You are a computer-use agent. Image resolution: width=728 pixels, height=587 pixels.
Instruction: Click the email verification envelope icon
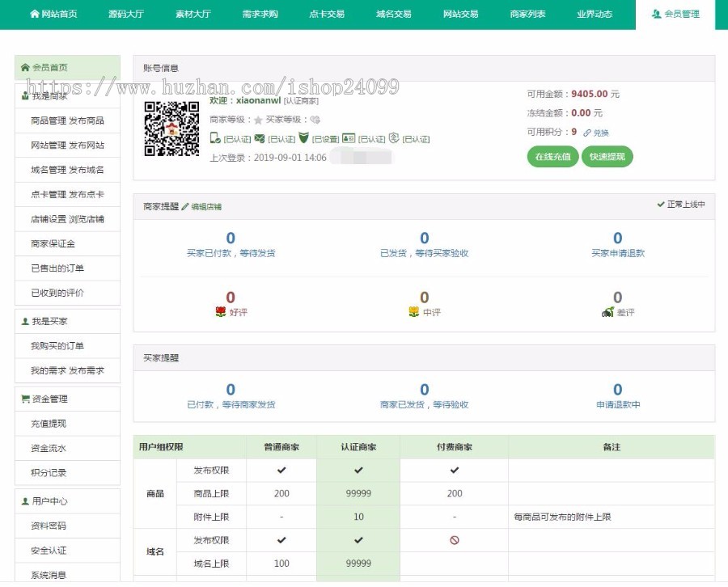[260, 138]
